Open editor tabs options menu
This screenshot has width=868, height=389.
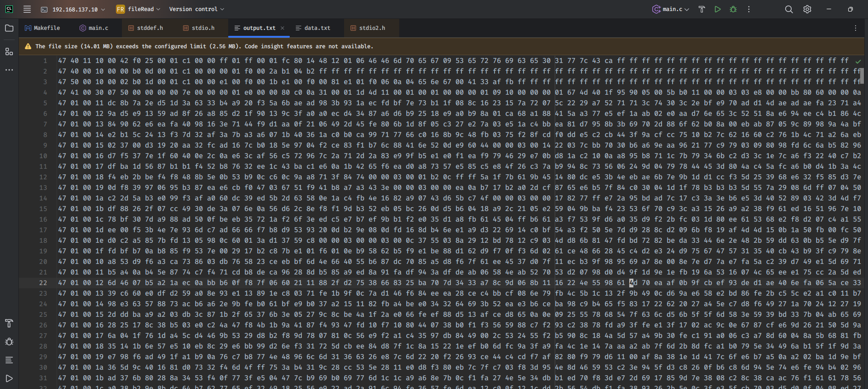tap(856, 28)
